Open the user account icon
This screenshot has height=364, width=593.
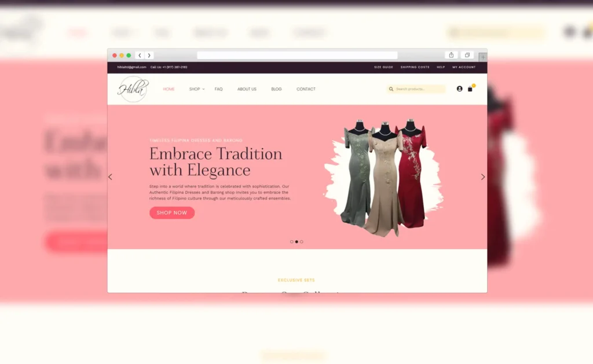point(459,89)
